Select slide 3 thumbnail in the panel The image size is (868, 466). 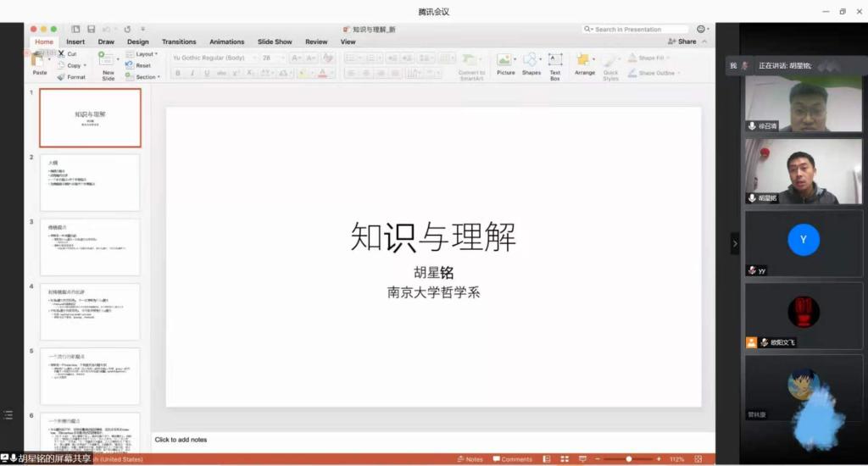[89, 247]
